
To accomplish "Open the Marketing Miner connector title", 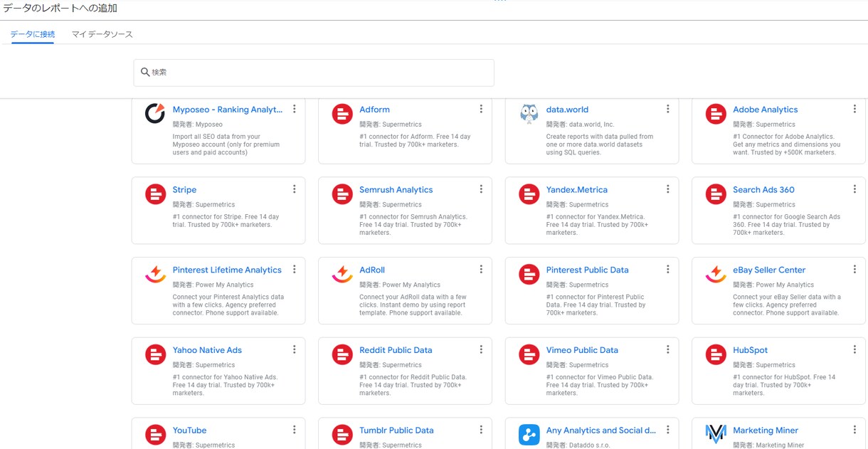I will click(x=766, y=430).
